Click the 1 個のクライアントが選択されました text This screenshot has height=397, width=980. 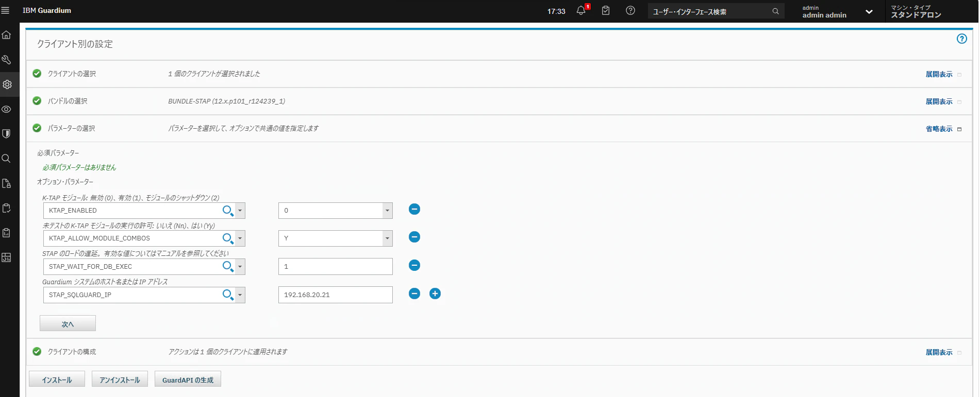214,74
